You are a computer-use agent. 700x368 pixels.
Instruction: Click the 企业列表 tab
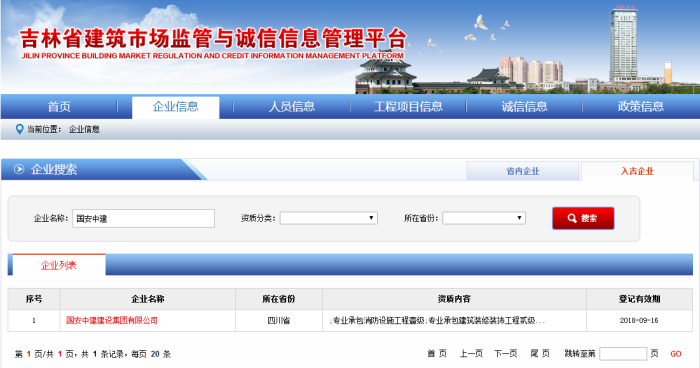click(x=59, y=265)
